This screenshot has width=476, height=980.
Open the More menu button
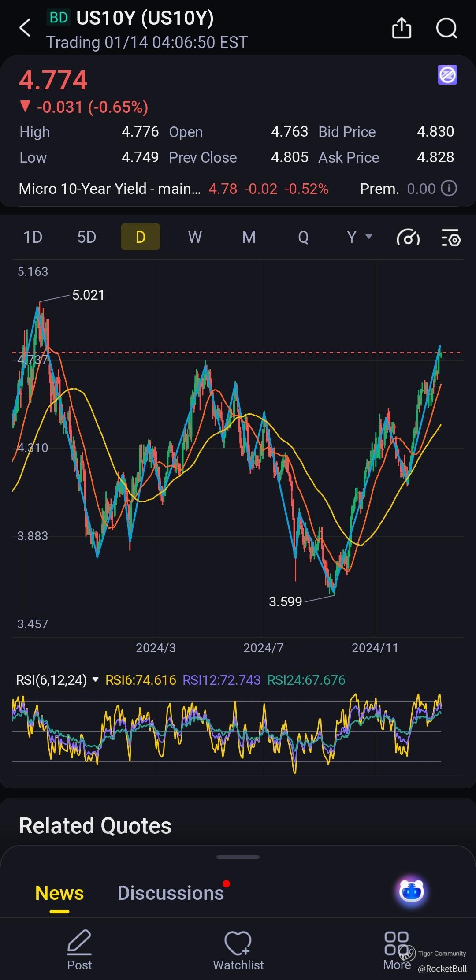[x=397, y=950]
